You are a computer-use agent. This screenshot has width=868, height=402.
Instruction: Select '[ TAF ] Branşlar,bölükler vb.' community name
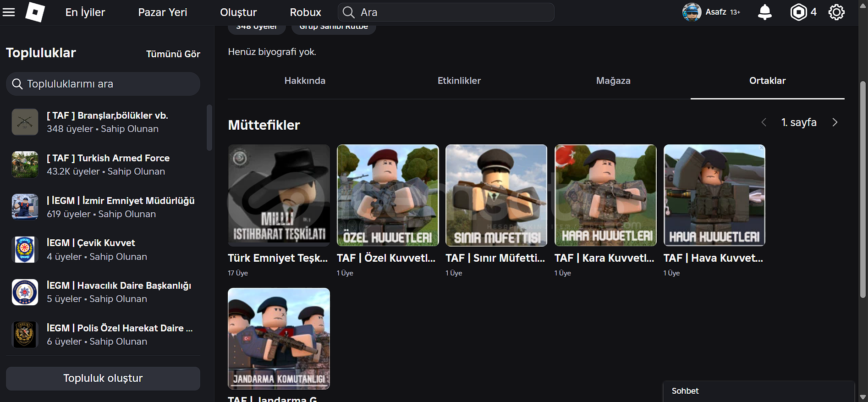click(x=107, y=116)
